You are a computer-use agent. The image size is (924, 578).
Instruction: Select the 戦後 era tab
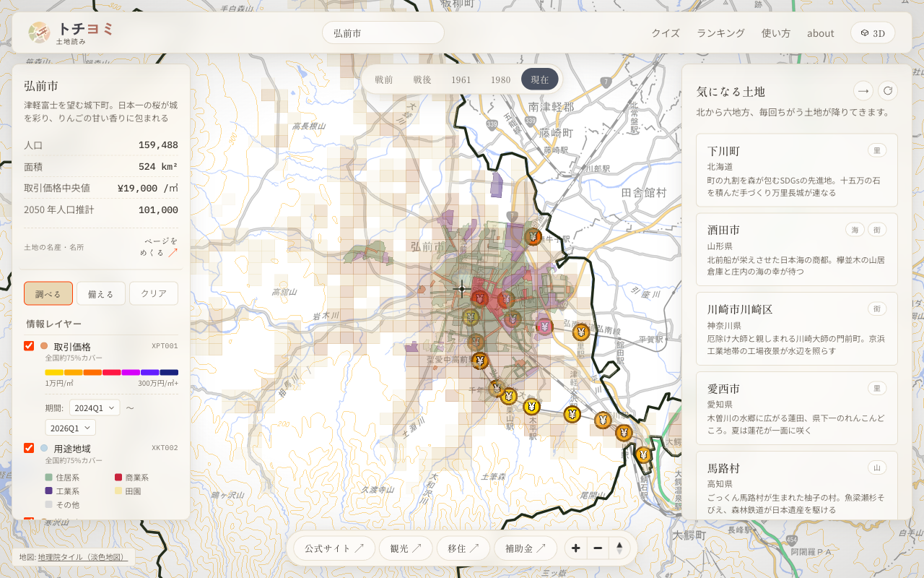(x=422, y=79)
